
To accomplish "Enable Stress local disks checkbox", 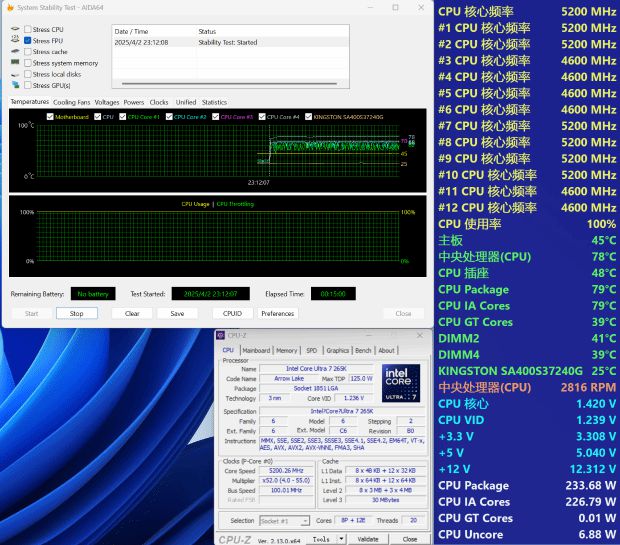I will click(28, 74).
